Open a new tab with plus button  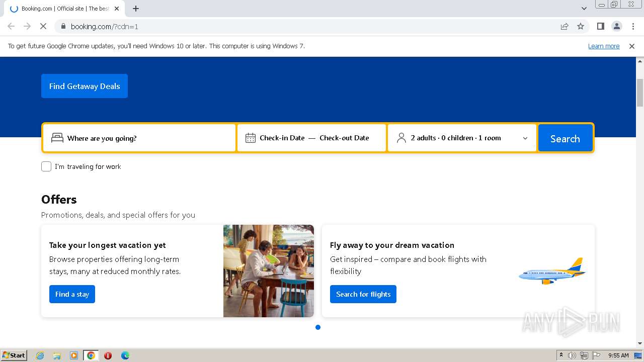pyautogui.click(x=136, y=9)
